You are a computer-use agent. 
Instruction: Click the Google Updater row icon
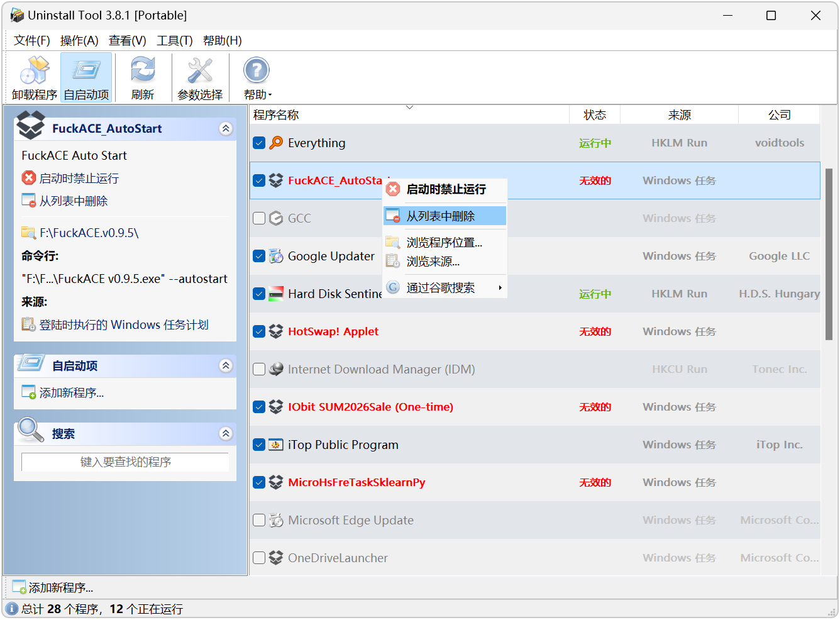tap(276, 256)
